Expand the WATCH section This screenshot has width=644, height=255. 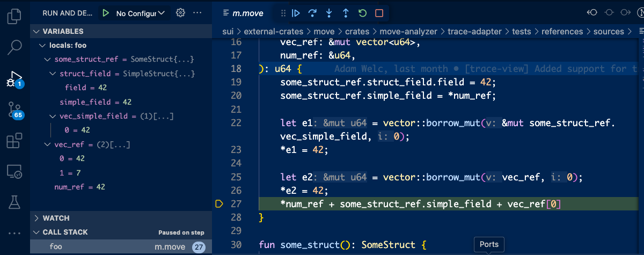(x=36, y=218)
